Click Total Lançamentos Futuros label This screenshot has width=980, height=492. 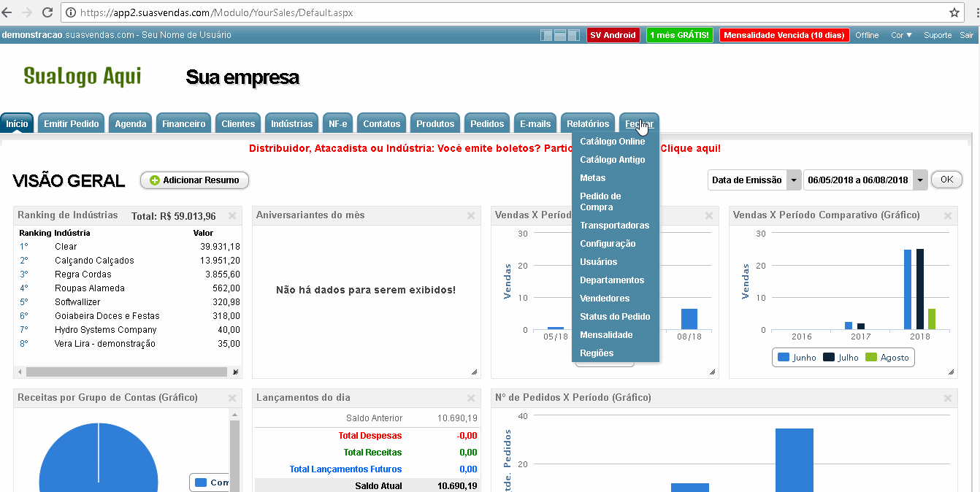click(x=345, y=469)
